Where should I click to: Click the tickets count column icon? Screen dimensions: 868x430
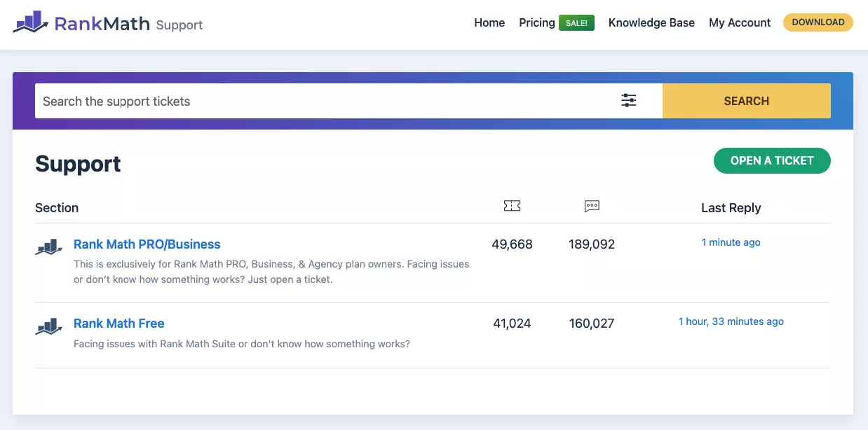[x=512, y=206]
